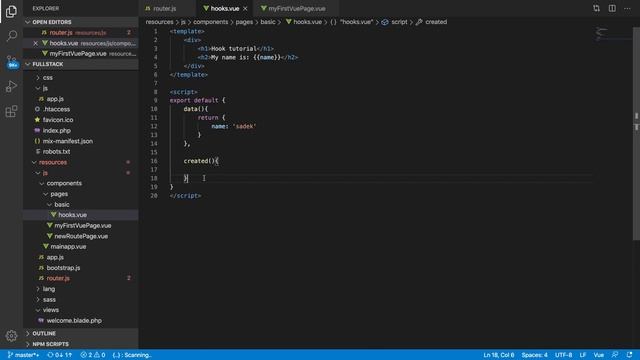This screenshot has width=640, height=360.
Task: Click the compare changes icon in editor toolbar
Action: (596, 8)
